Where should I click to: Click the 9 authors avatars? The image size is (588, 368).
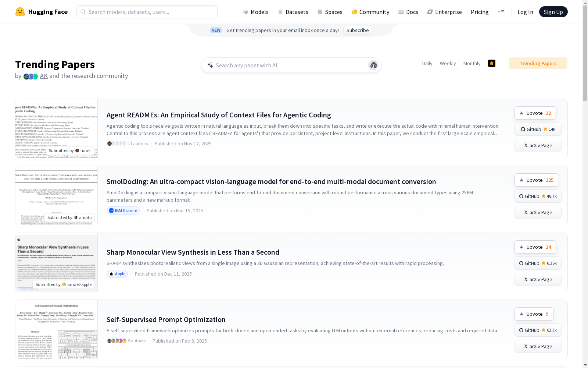(116, 341)
